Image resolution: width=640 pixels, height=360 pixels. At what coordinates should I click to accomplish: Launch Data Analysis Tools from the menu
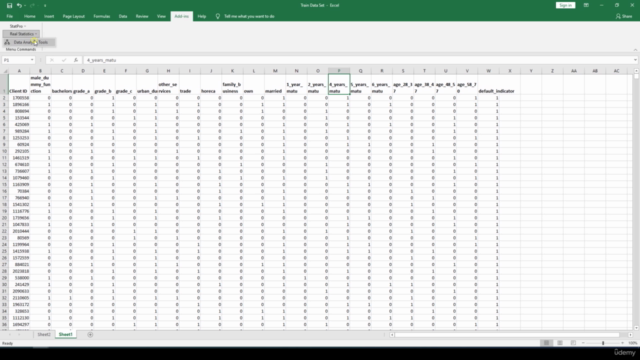tap(29, 42)
